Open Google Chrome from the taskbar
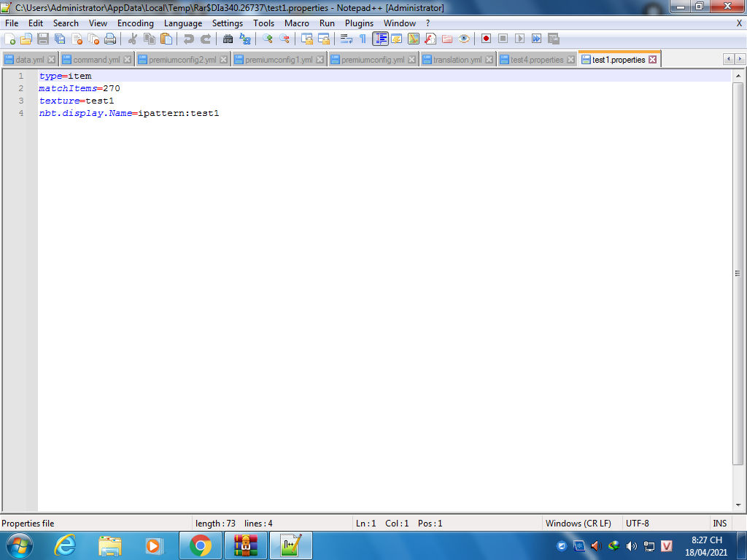Screen dimensions: 747x560 pyautogui.click(x=201, y=545)
